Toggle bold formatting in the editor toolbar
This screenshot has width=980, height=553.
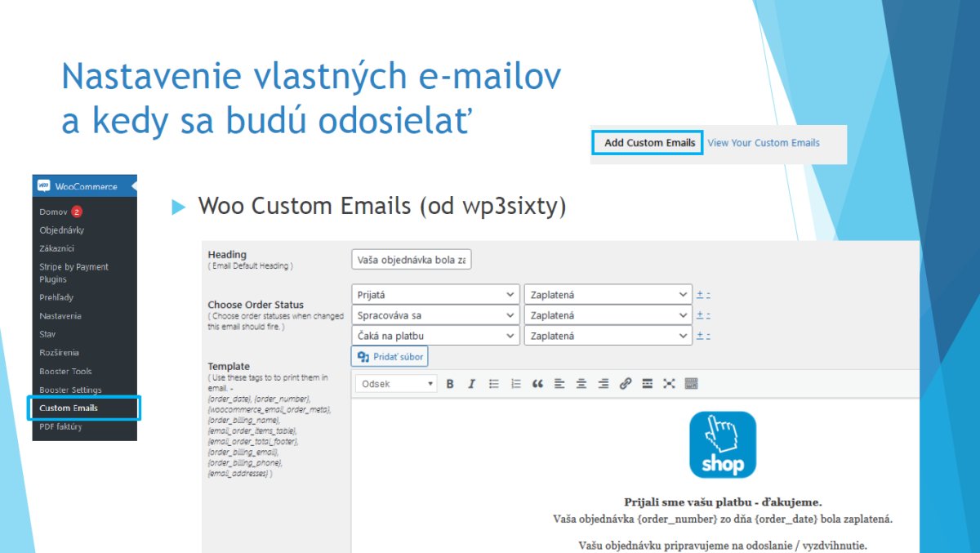coord(450,383)
